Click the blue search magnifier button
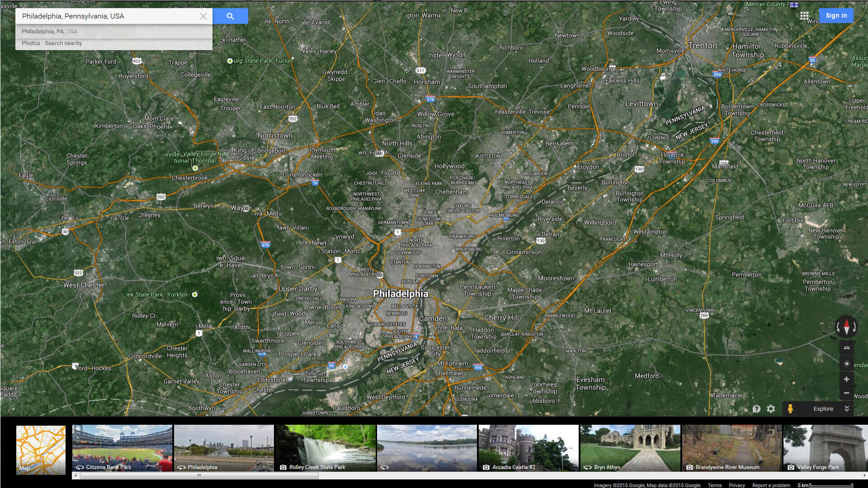 pos(230,16)
